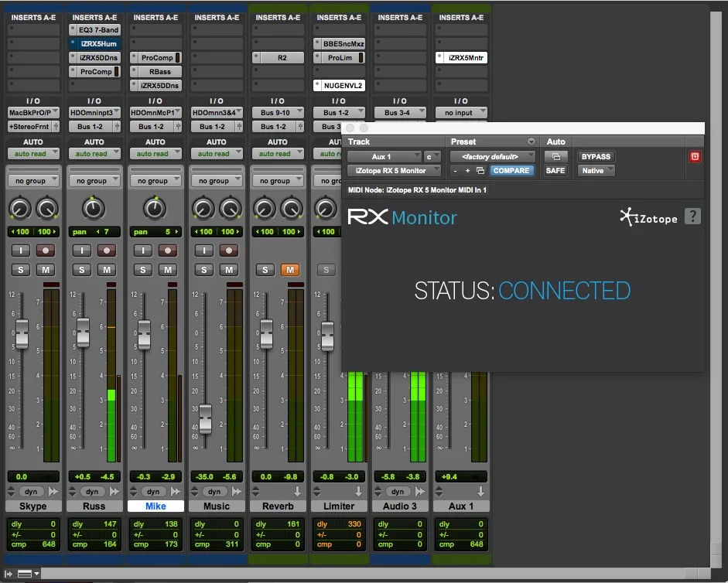Toggle record enable on Mike track

click(x=168, y=251)
